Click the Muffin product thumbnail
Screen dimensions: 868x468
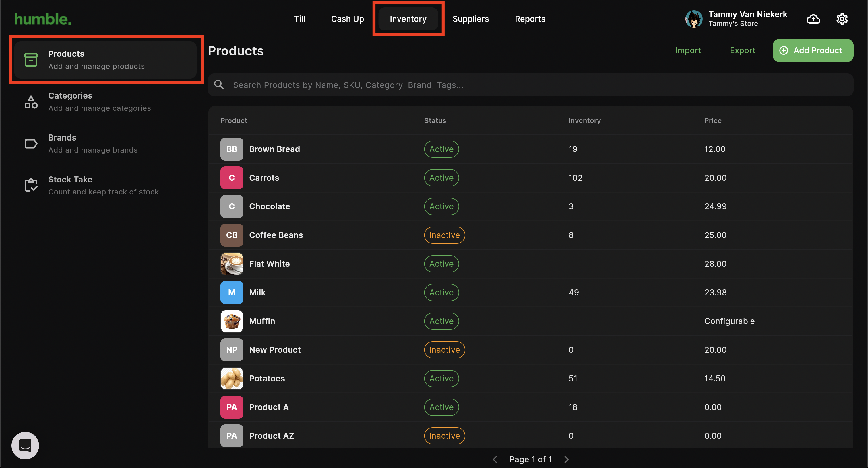(x=231, y=321)
